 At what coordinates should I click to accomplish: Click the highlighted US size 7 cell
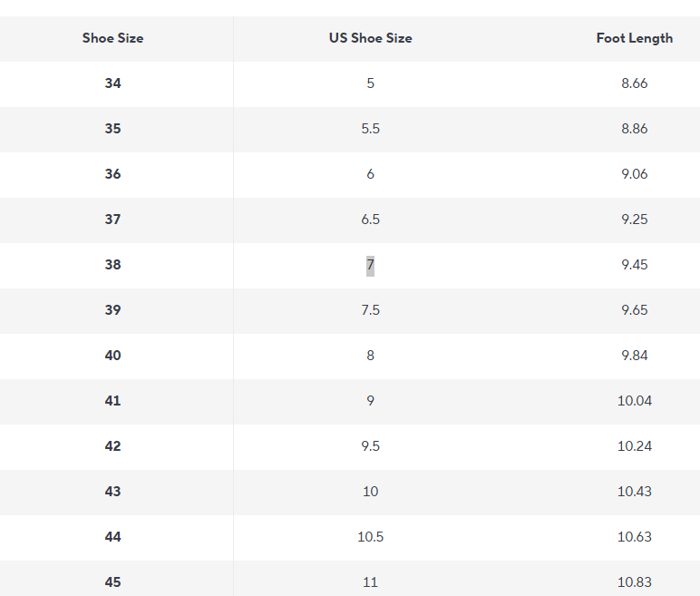pyautogui.click(x=370, y=265)
